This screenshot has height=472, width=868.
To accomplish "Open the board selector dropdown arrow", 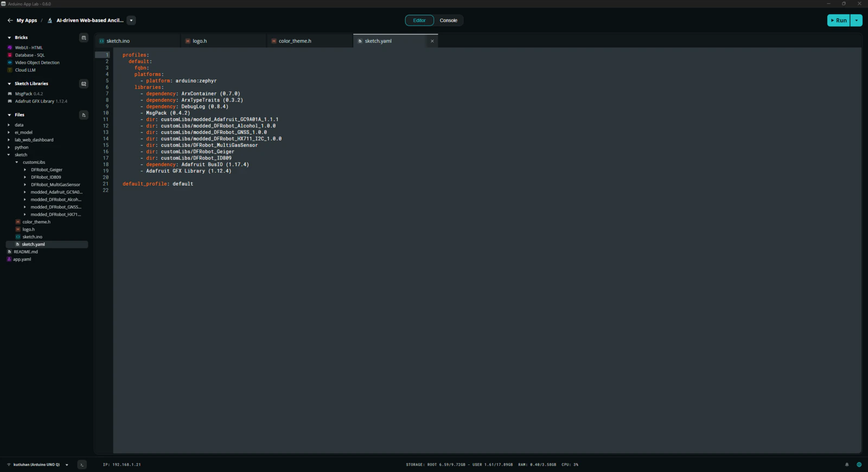I will [67, 465].
